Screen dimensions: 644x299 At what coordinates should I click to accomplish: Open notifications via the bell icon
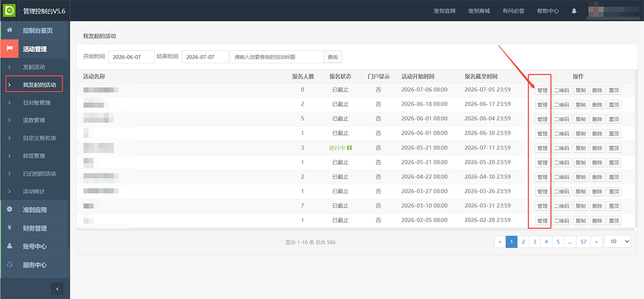click(574, 11)
